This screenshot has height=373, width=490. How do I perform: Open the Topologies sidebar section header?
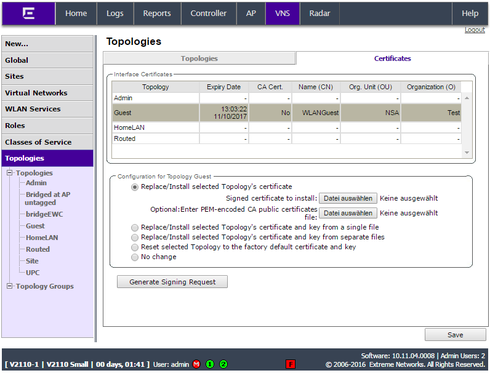(47, 158)
